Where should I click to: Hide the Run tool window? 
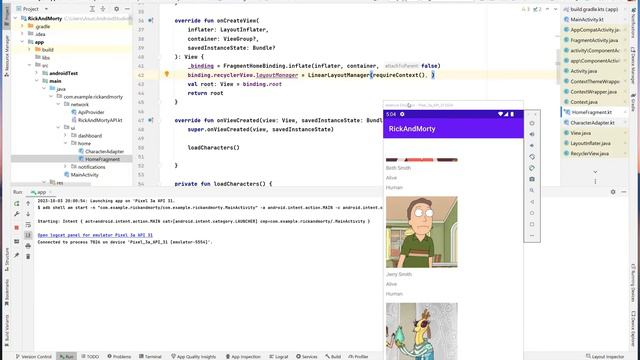point(624,192)
